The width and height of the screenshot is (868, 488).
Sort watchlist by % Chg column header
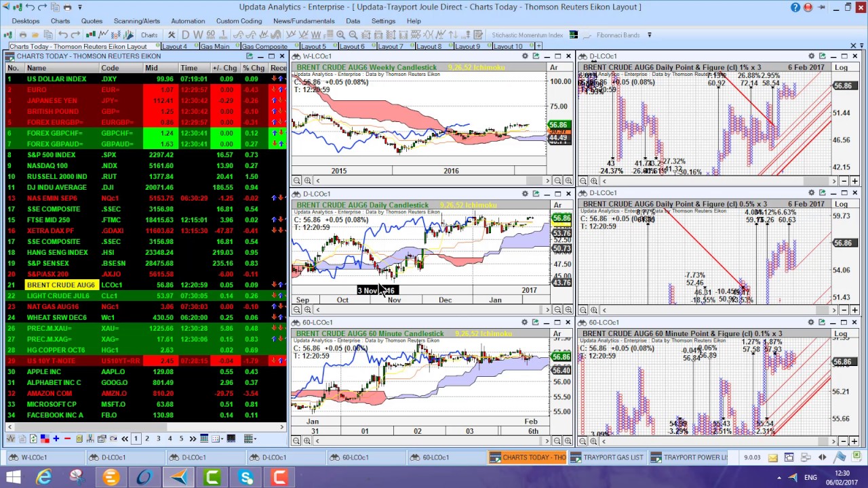click(x=254, y=68)
